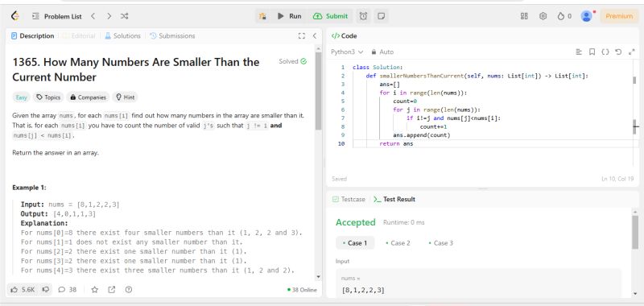Click the 'Example 1:' heading
Viewport: 644px width, 306px height.
coord(29,188)
